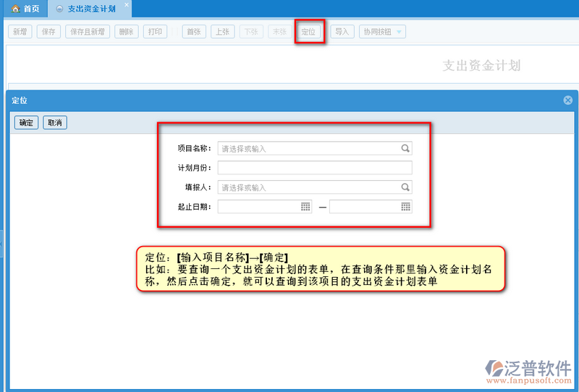Jump to last record with 末张
579x392 pixels.
(280, 32)
